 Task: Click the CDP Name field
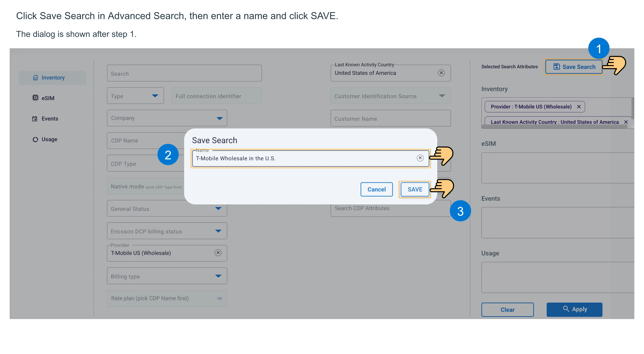[146, 141]
